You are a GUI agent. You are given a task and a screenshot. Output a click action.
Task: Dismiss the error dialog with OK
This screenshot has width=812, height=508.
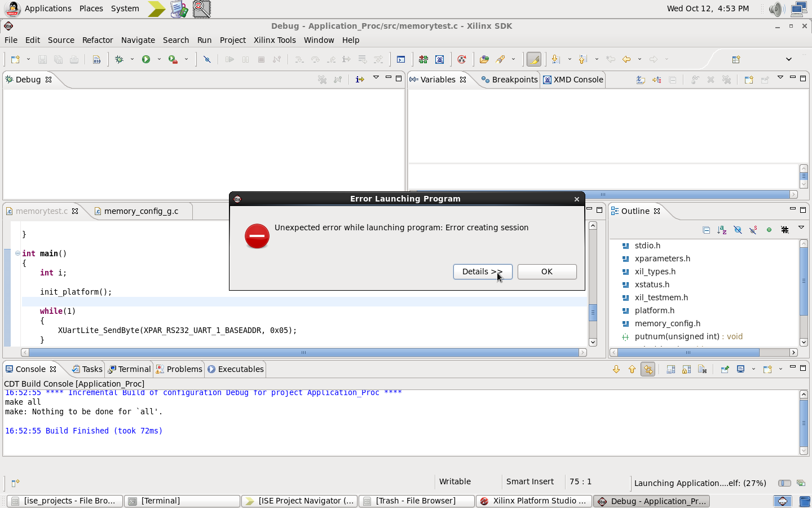coord(547,271)
